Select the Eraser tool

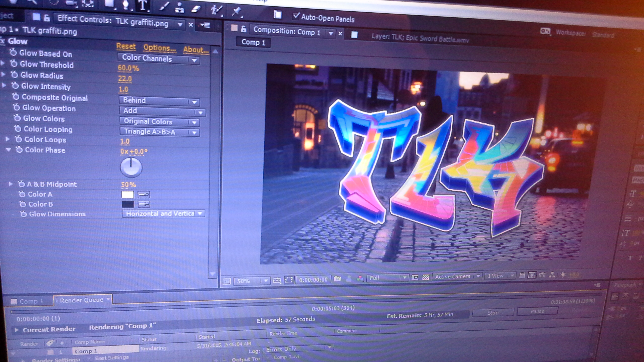[196, 9]
